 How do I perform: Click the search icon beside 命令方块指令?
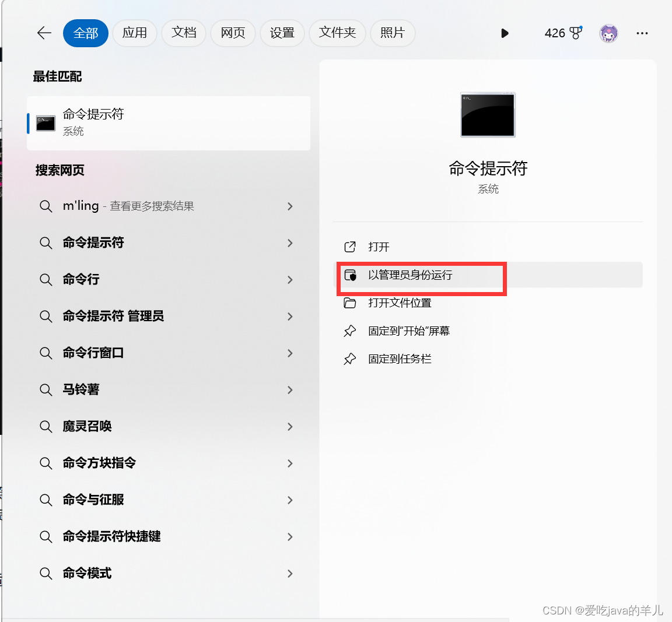46,463
